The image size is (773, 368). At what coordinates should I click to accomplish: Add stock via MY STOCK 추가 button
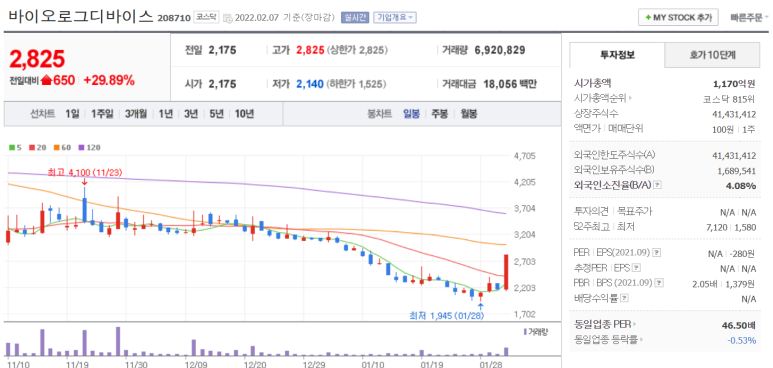[678, 18]
